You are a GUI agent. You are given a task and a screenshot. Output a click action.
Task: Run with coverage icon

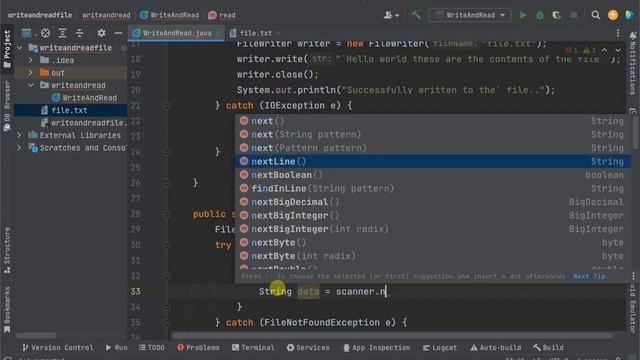pyautogui.click(x=556, y=15)
